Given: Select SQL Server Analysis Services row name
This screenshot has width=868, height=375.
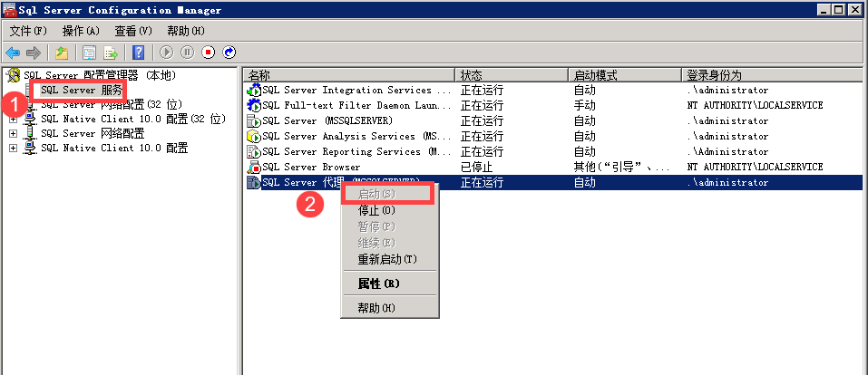Looking at the screenshot, I should point(357,136).
